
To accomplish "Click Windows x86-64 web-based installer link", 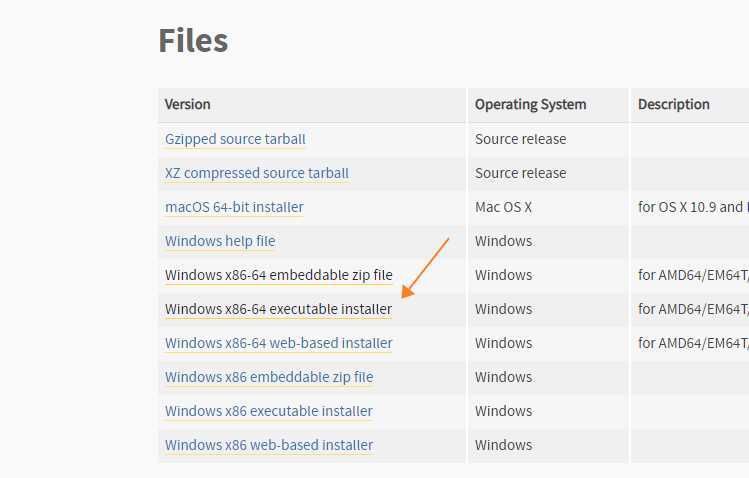I will [x=278, y=343].
